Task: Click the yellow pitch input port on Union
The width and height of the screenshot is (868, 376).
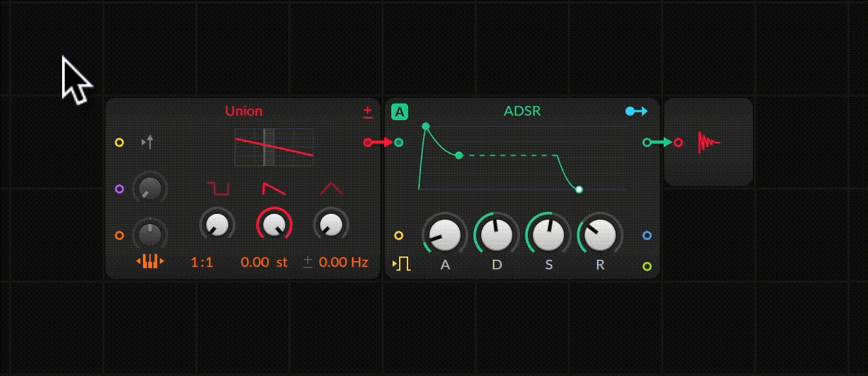Action: pyautogui.click(x=119, y=142)
